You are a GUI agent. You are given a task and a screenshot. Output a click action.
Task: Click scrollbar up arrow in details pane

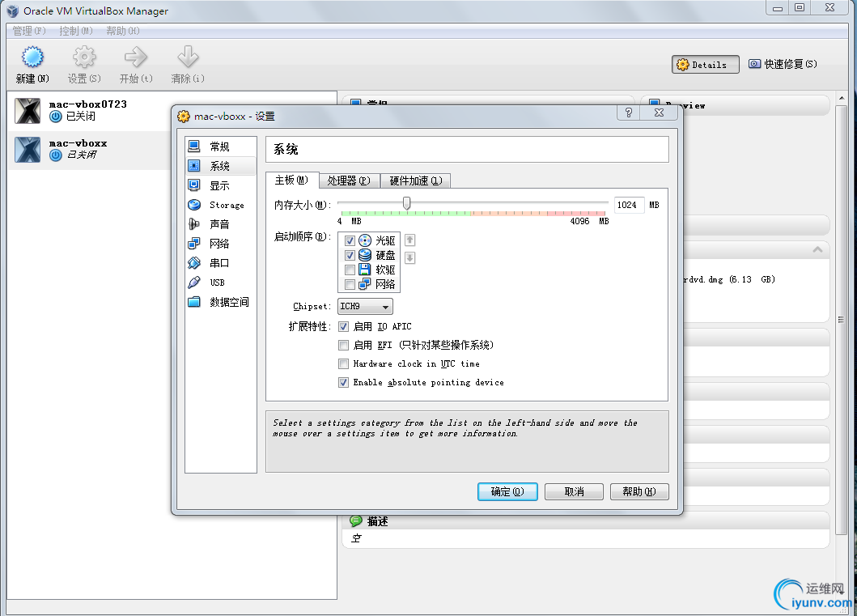[841, 99]
